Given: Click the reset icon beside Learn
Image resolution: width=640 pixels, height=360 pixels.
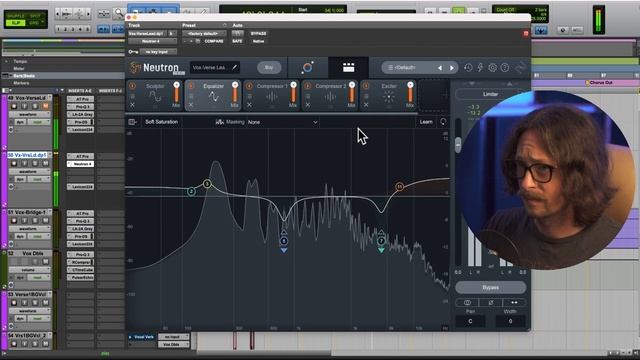Looking at the screenshot, I should click(443, 122).
